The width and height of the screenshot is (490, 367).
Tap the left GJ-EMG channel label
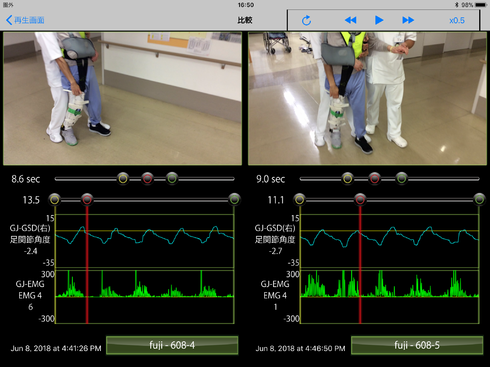click(x=30, y=284)
